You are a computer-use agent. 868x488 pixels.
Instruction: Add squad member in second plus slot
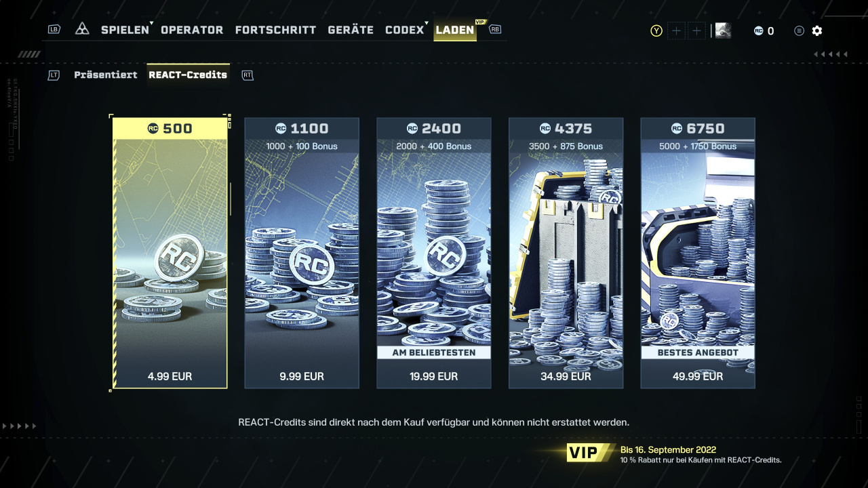coord(696,30)
